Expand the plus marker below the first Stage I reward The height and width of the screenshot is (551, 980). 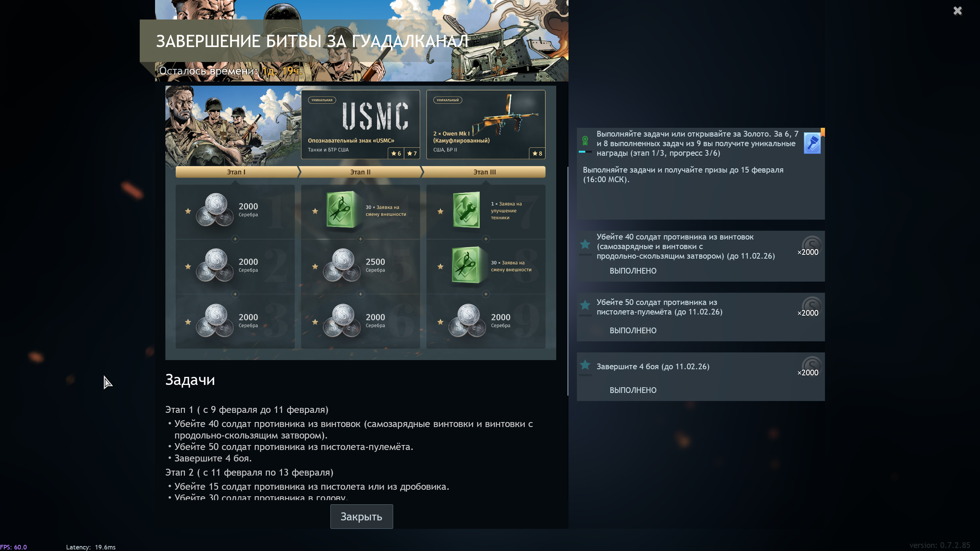[235, 239]
